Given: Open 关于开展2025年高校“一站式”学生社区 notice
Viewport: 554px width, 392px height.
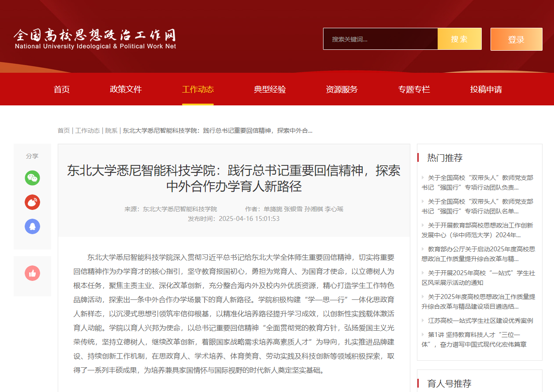Looking at the screenshot, I should coord(480,278).
